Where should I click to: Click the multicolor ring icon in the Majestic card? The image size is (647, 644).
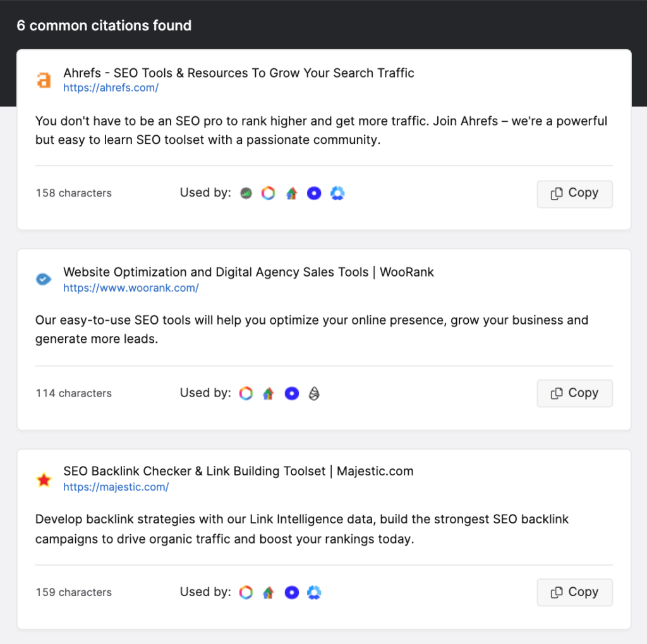(x=246, y=592)
